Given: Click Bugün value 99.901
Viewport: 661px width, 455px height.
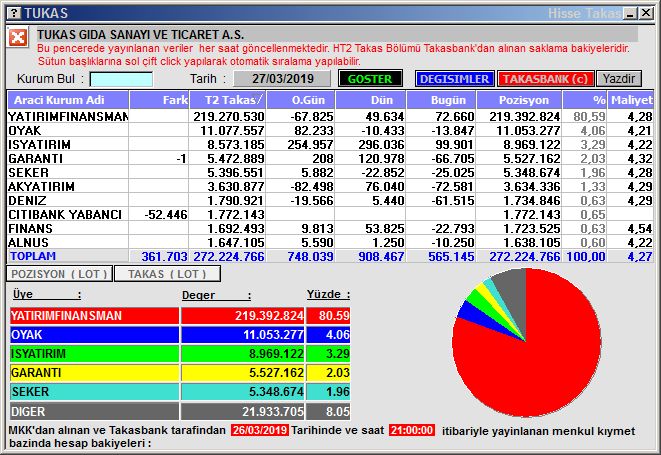Looking at the screenshot, I should pyautogui.click(x=454, y=145).
